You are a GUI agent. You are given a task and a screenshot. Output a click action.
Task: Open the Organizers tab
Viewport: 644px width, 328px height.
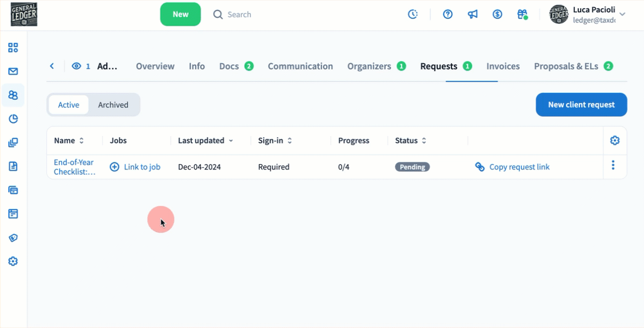tap(369, 66)
